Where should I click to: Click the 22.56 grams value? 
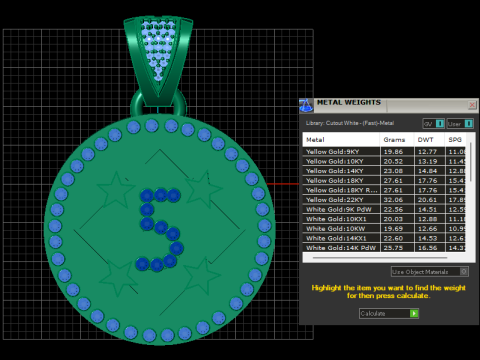(393, 210)
